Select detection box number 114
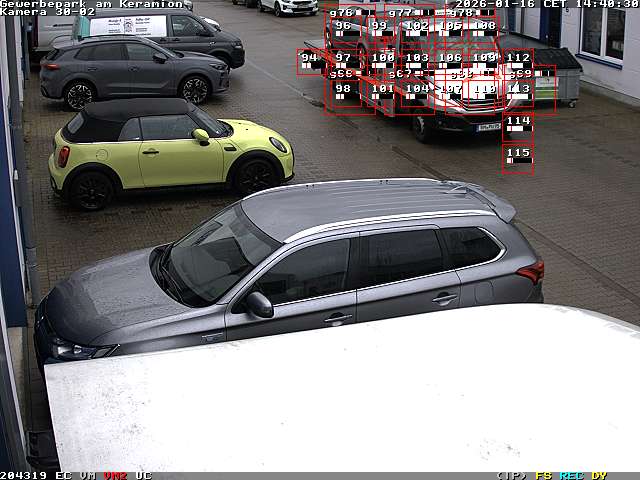The width and height of the screenshot is (640, 480). (x=518, y=122)
